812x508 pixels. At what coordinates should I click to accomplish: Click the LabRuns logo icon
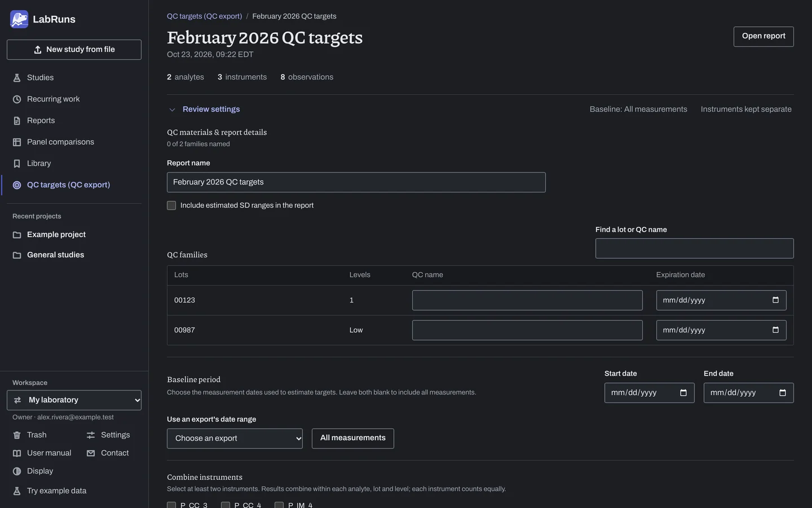click(x=19, y=19)
